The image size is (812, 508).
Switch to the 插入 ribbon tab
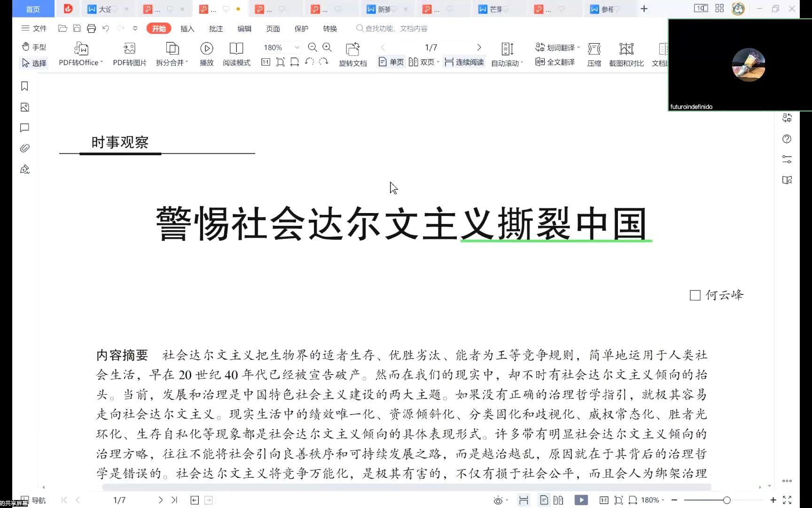pyautogui.click(x=187, y=29)
